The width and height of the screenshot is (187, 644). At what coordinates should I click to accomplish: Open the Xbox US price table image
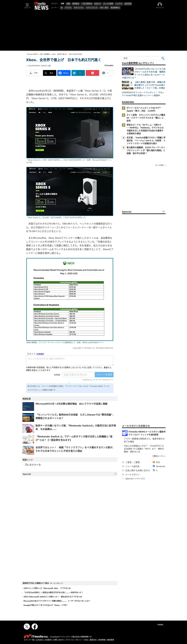click(70, 299)
